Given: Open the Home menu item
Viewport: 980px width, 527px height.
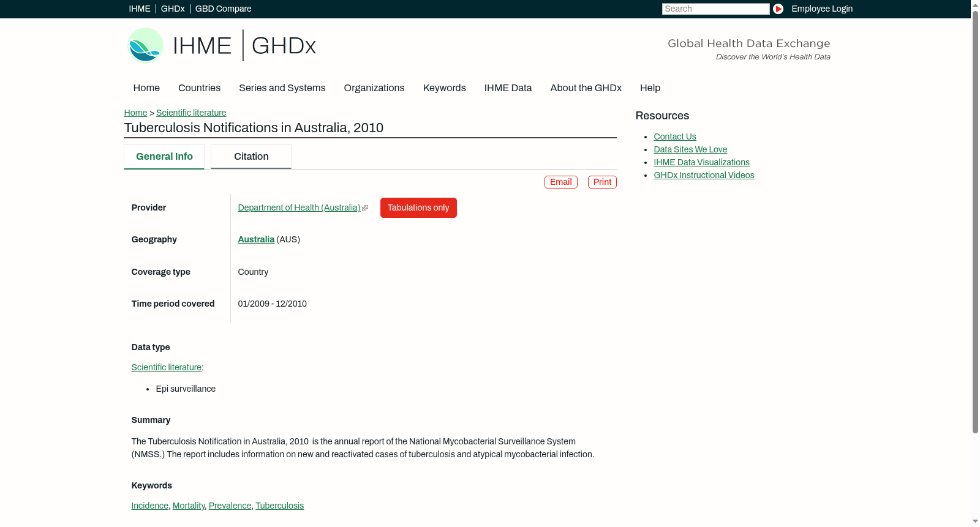Looking at the screenshot, I should pyautogui.click(x=146, y=88).
